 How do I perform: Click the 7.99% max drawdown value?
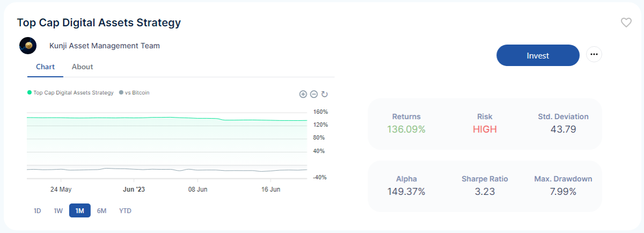click(x=563, y=192)
